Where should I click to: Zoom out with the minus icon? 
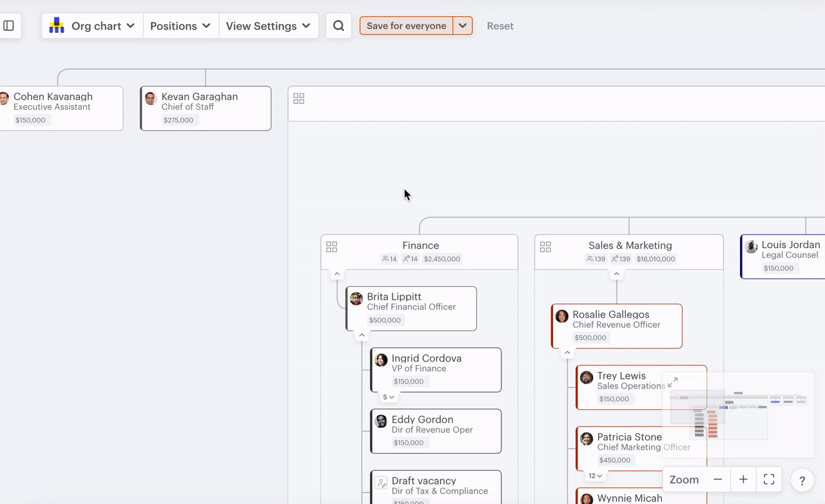717,480
